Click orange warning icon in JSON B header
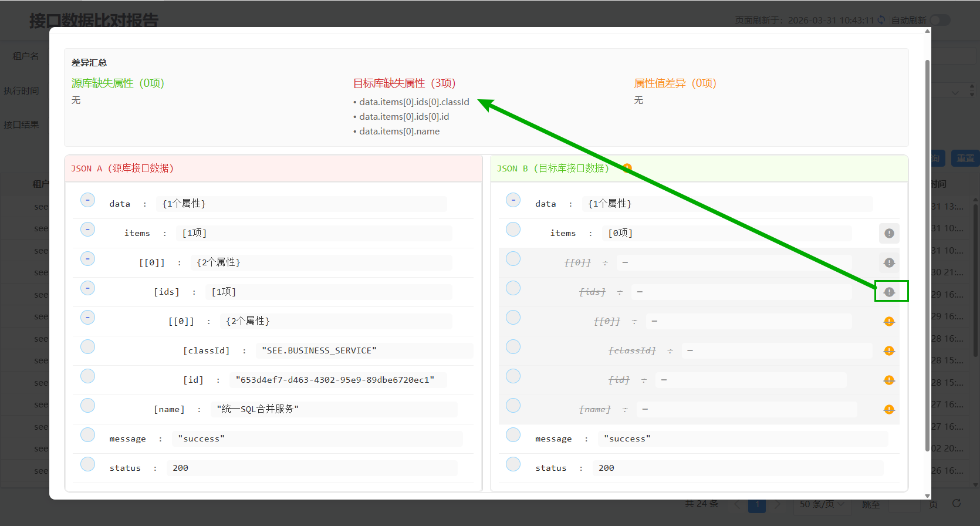This screenshot has width=980, height=526. click(x=627, y=168)
